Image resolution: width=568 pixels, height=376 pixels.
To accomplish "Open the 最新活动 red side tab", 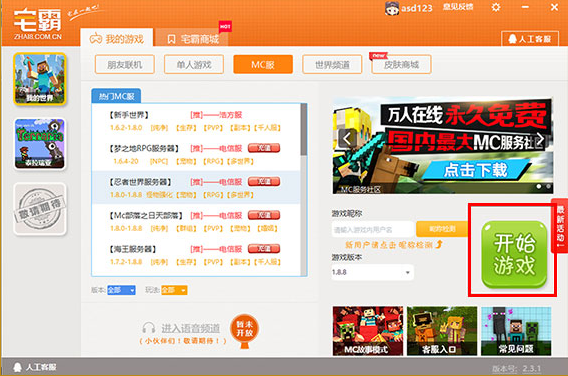I will [560, 227].
